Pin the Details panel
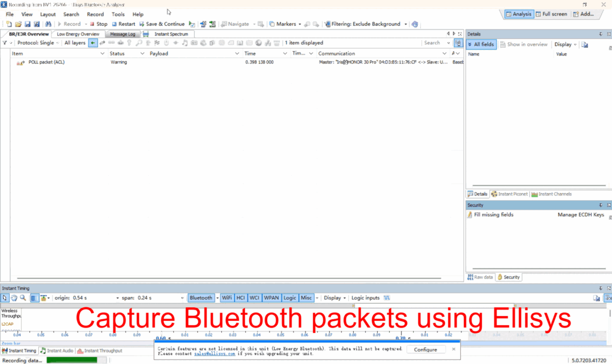 (601, 34)
